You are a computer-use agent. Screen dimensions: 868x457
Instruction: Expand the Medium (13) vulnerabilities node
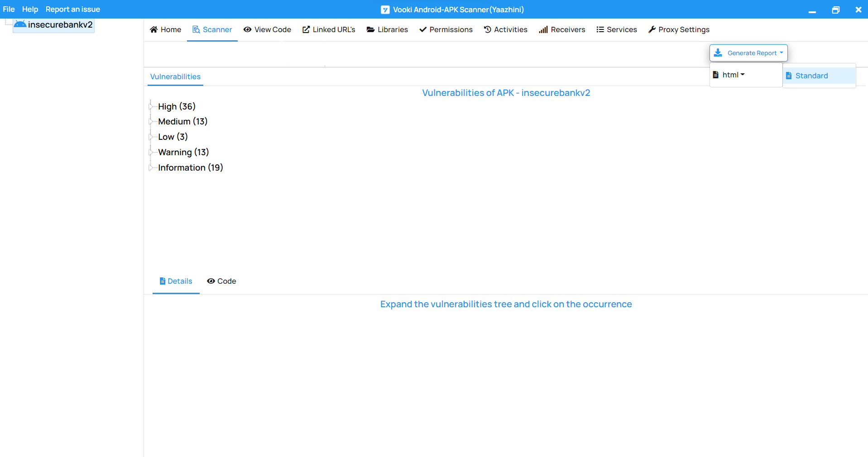coord(151,121)
